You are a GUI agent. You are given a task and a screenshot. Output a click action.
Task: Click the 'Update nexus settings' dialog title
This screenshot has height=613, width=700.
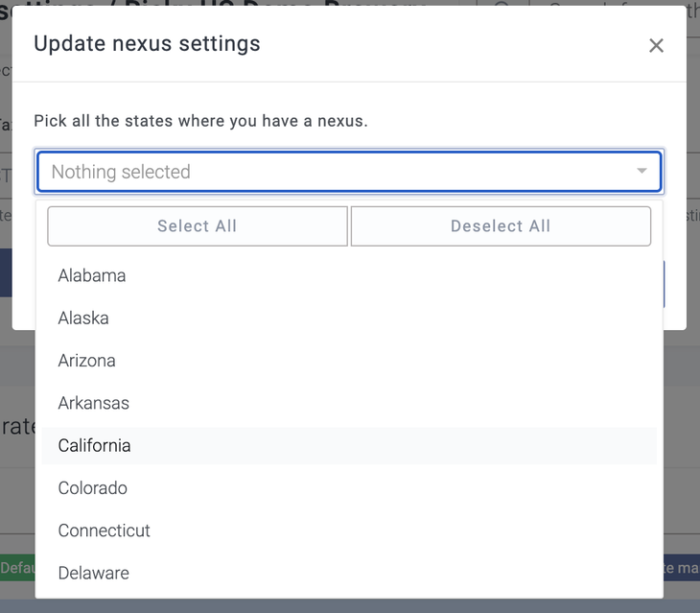[x=147, y=44]
